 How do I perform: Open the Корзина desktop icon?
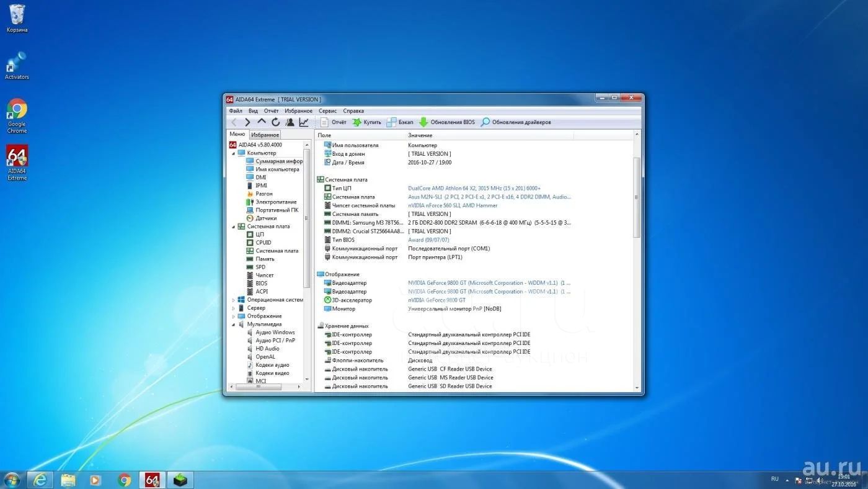pyautogui.click(x=17, y=17)
